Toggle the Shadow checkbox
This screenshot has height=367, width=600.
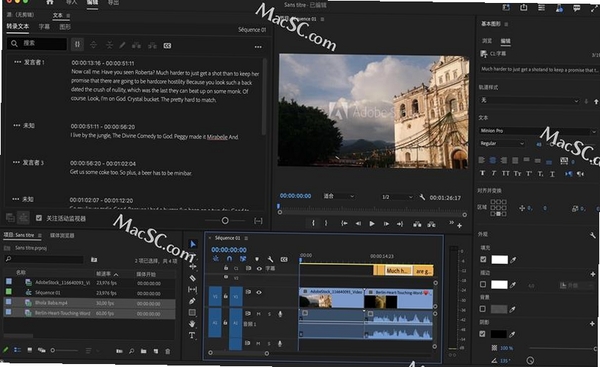(x=483, y=334)
